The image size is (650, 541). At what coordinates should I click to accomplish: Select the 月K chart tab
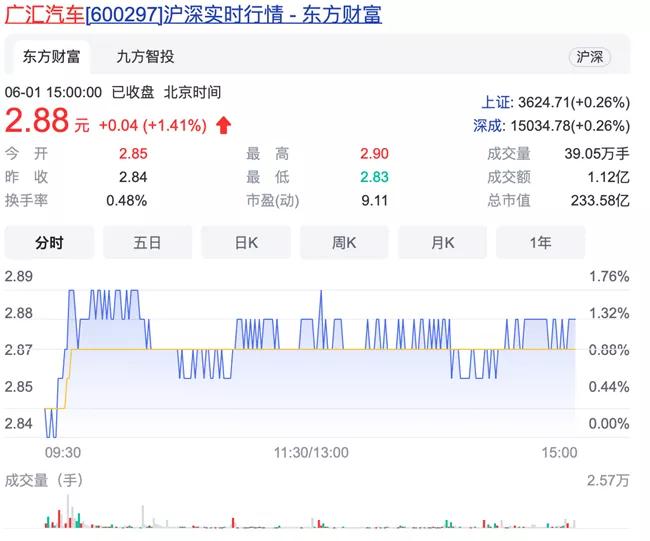[442, 243]
